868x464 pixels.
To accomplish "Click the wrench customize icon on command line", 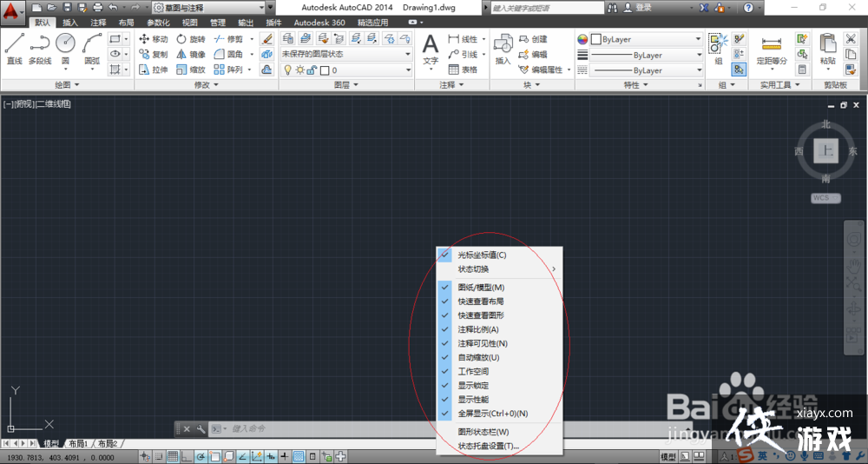I will [x=201, y=429].
